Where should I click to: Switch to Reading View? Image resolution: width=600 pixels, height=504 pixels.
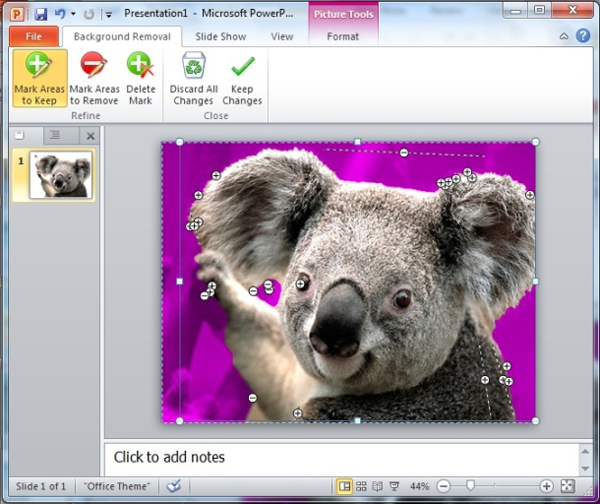pyautogui.click(x=377, y=486)
